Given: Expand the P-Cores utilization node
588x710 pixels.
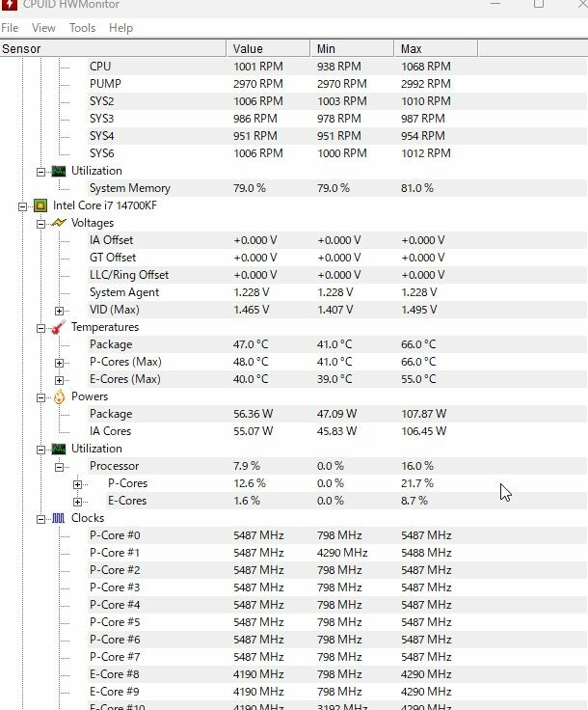Looking at the screenshot, I should click(78, 483).
